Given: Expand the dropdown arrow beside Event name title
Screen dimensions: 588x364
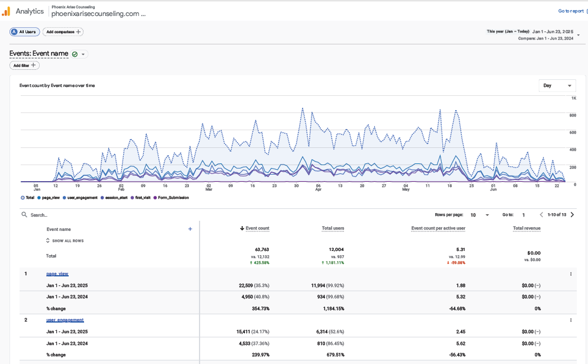Looking at the screenshot, I should pyautogui.click(x=83, y=54).
